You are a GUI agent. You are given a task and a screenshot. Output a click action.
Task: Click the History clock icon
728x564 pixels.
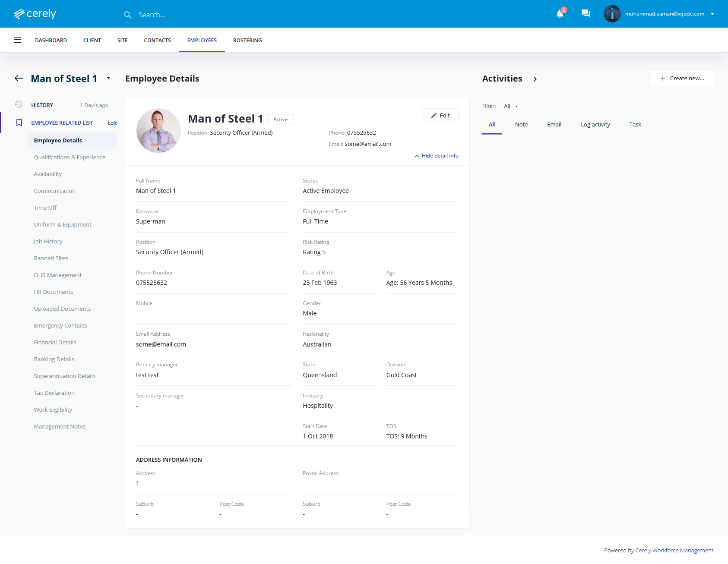point(19,104)
